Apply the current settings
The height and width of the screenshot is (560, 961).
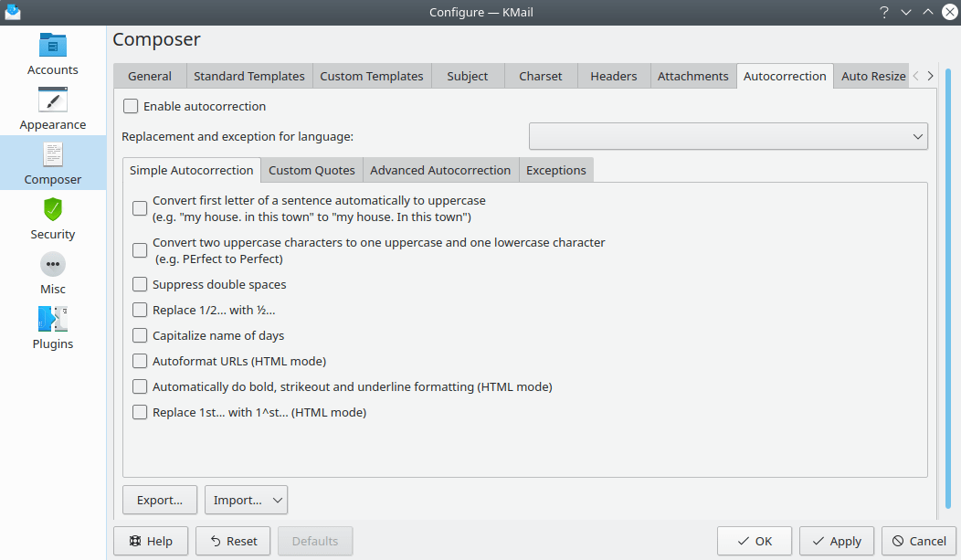point(836,541)
